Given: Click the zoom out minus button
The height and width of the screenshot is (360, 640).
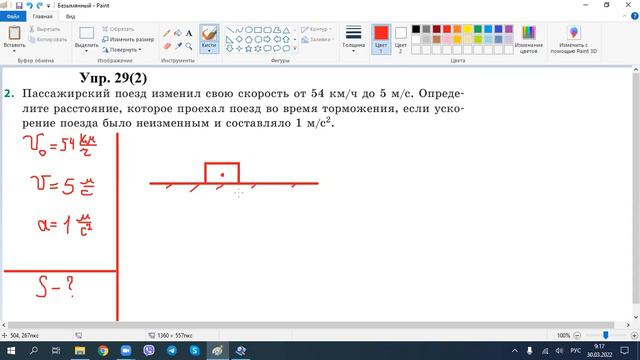Looking at the screenshot, I should tap(577, 335).
